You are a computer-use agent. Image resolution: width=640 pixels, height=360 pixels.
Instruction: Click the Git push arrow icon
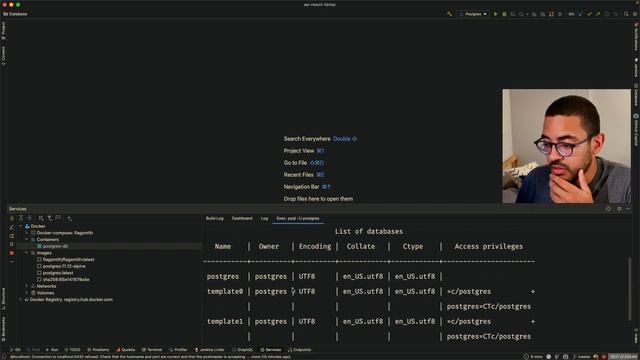(x=598, y=14)
